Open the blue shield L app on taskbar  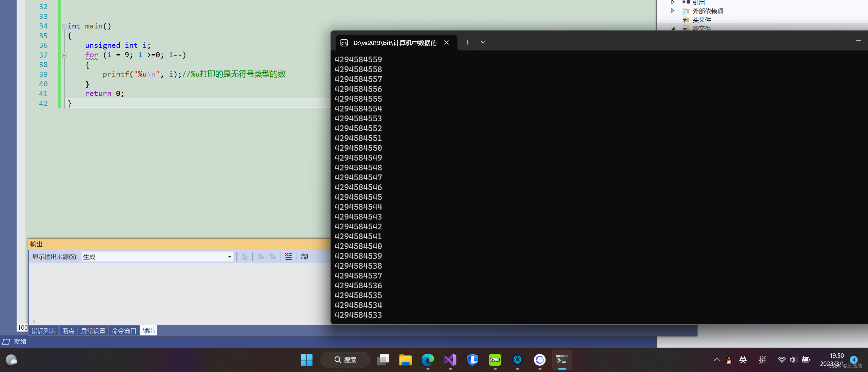click(x=473, y=360)
